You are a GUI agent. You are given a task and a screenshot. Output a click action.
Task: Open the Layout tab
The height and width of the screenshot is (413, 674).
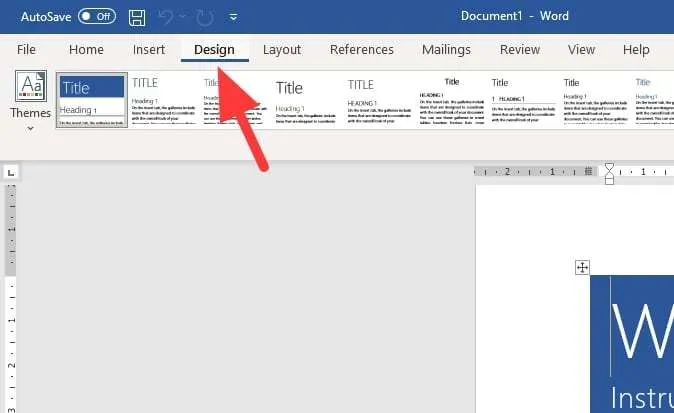pos(282,49)
